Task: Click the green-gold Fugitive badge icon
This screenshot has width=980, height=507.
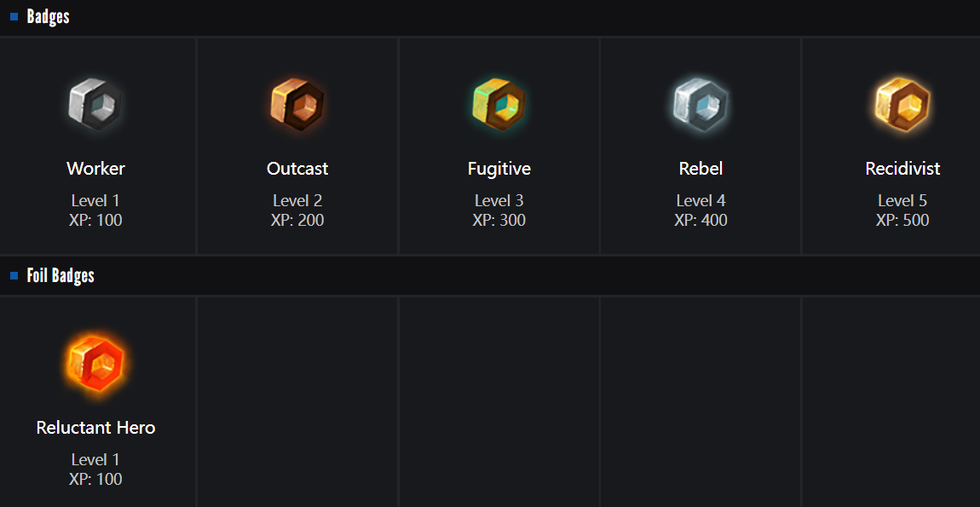Action: tap(499, 104)
